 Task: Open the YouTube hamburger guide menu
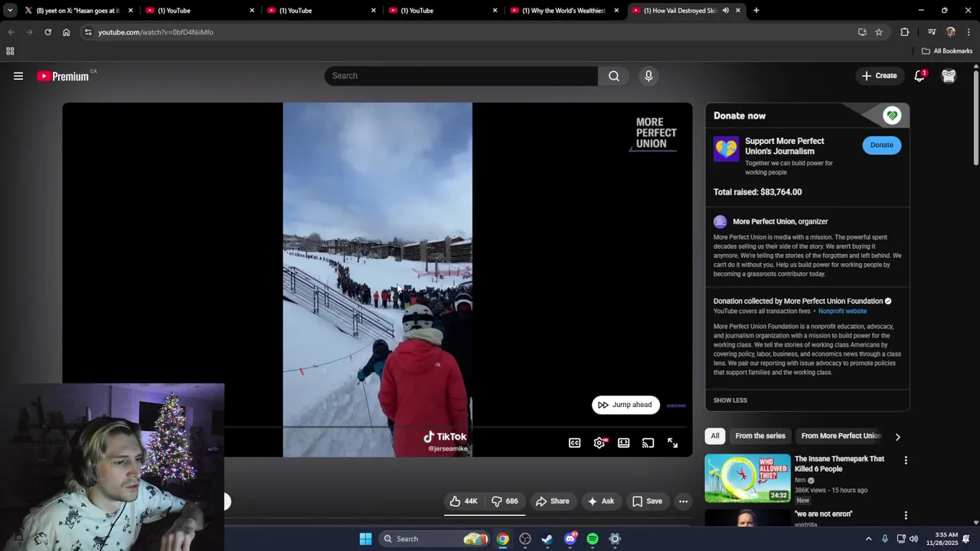point(18,76)
